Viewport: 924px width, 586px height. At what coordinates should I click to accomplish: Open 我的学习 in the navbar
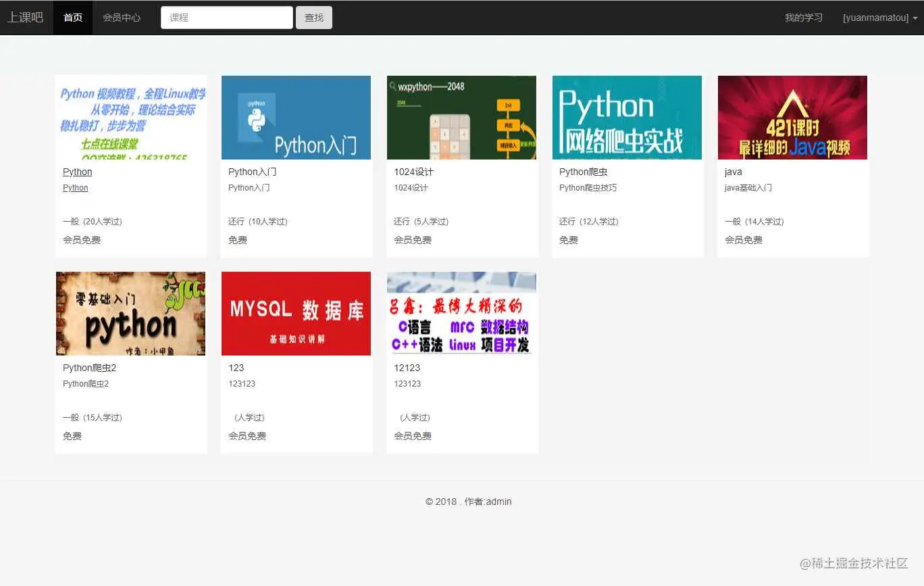(x=804, y=18)
